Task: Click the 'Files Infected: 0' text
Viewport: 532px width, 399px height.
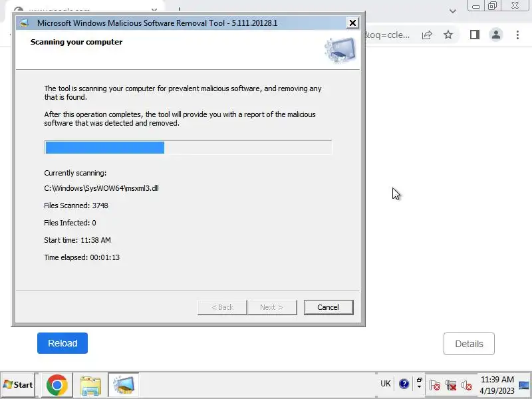Action: pyautogui.click(x=70, y=223)
